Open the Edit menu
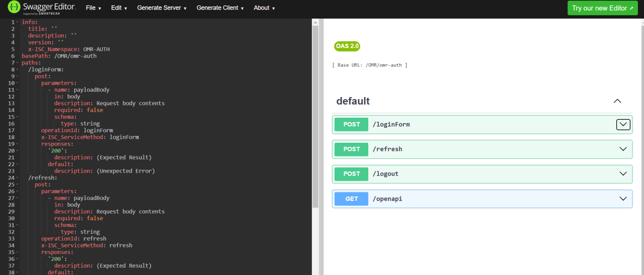The height and width of the screenshot is (275, 644). click(x=119, y=8)
